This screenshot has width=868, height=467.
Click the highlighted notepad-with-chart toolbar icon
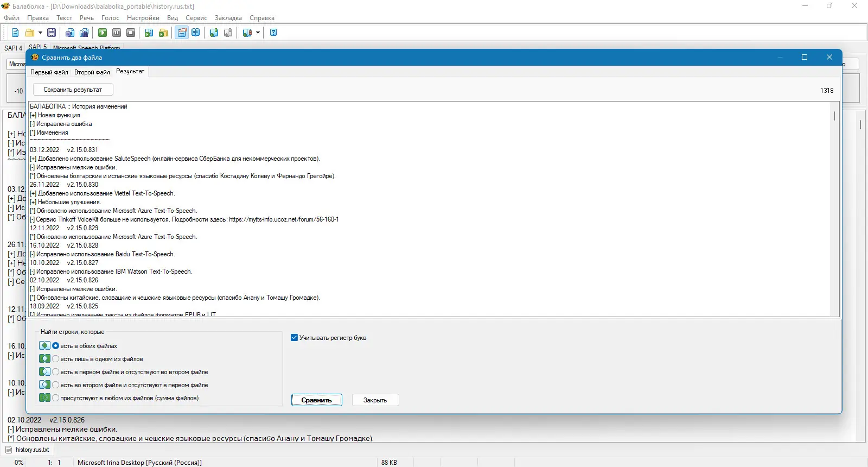tap(182, 33)
